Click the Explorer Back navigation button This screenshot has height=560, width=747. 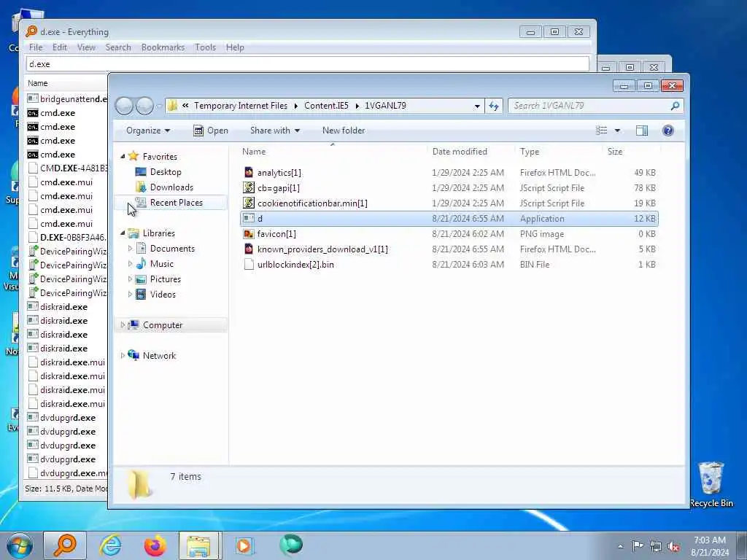pos(124,106)
